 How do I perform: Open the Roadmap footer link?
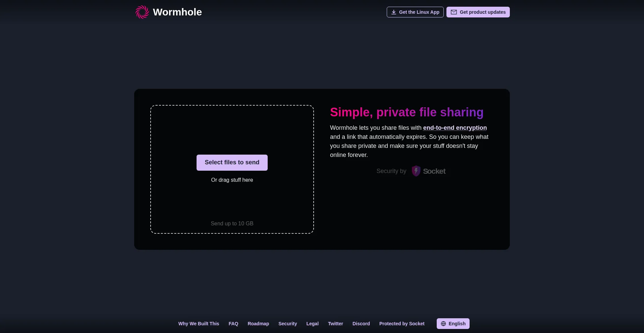click(258, 324)
